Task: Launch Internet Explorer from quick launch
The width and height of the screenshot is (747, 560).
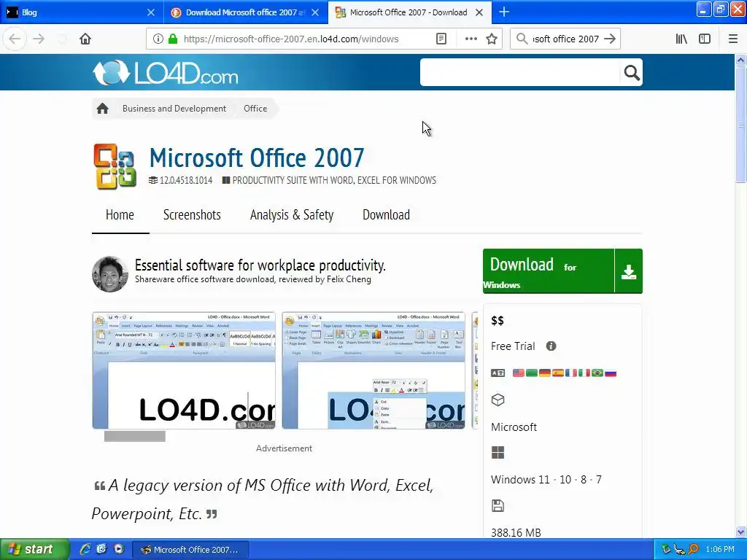Action: (x=85, y=549)
